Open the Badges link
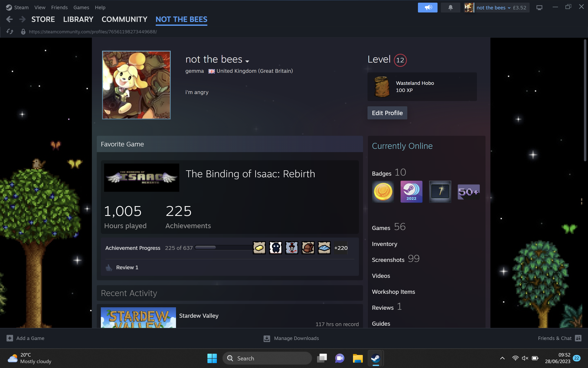The width and height of the screenshot is (588, 368). pyautogui.click(x=381, y=174)
